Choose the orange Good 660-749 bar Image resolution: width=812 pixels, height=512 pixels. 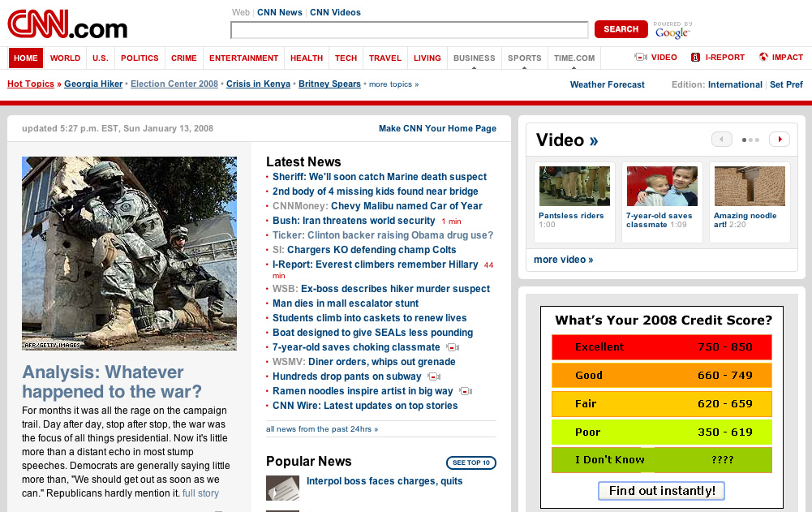tap(661, 375)
